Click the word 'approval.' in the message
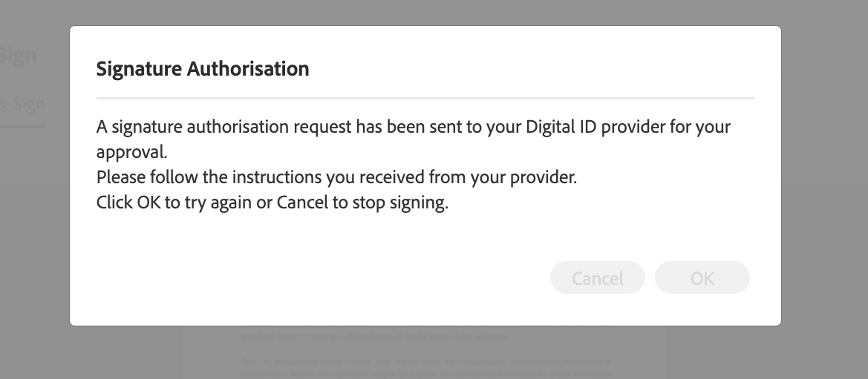Screen dimensions: 868x379 131,152
